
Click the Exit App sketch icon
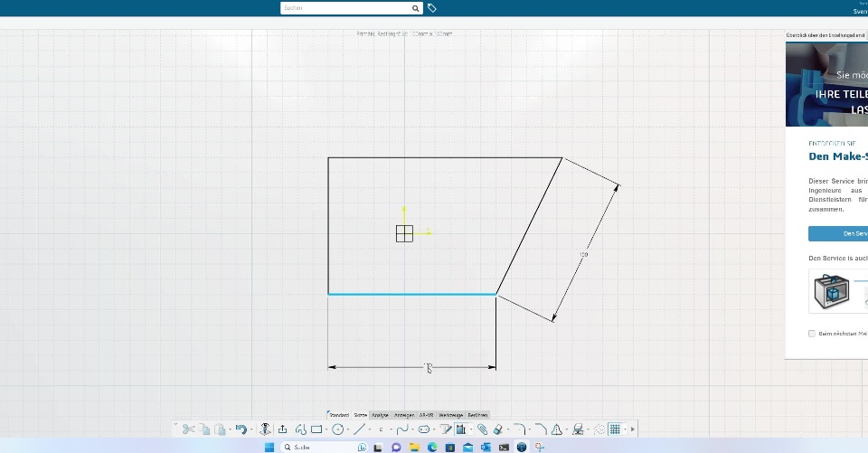click(265, 429)
